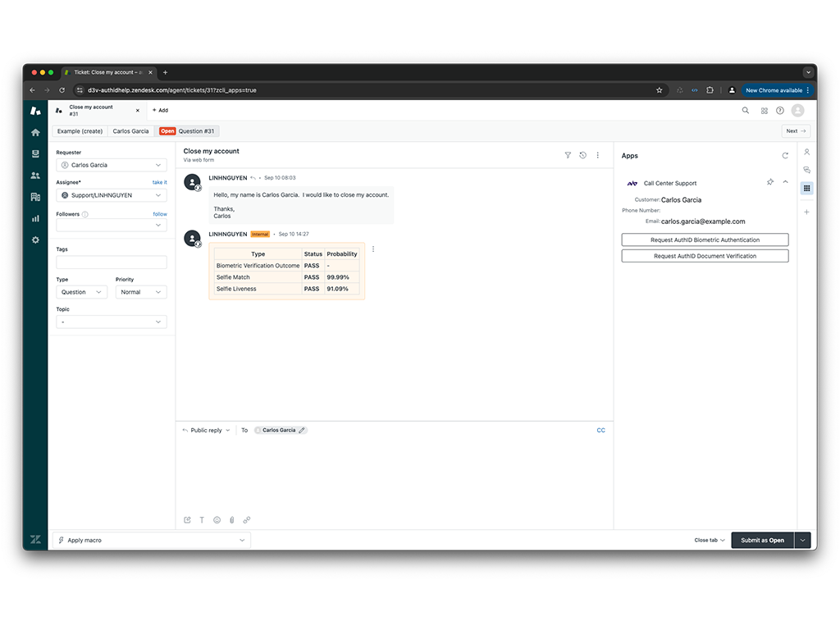This screenshot has height=630, width=840.
Task: Expand the Priority dropdown
Action: coord(141,292)
